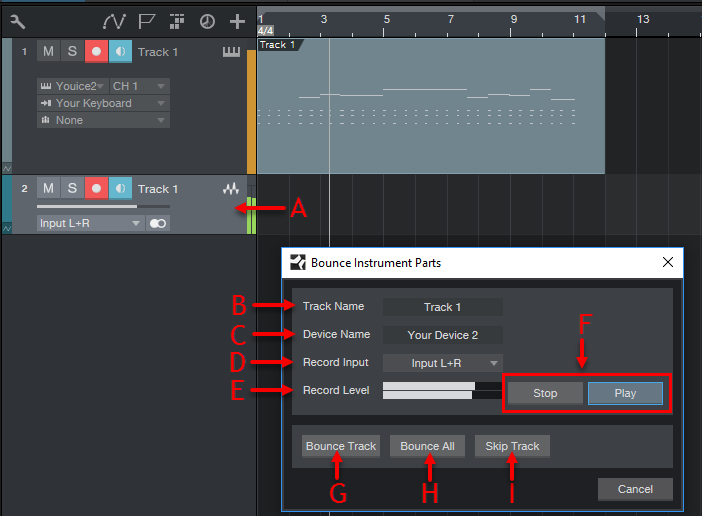Click the Skip Track button
The height and width of the screenshot is (516, 702).
pyautogui.click(x=512, y=446)
